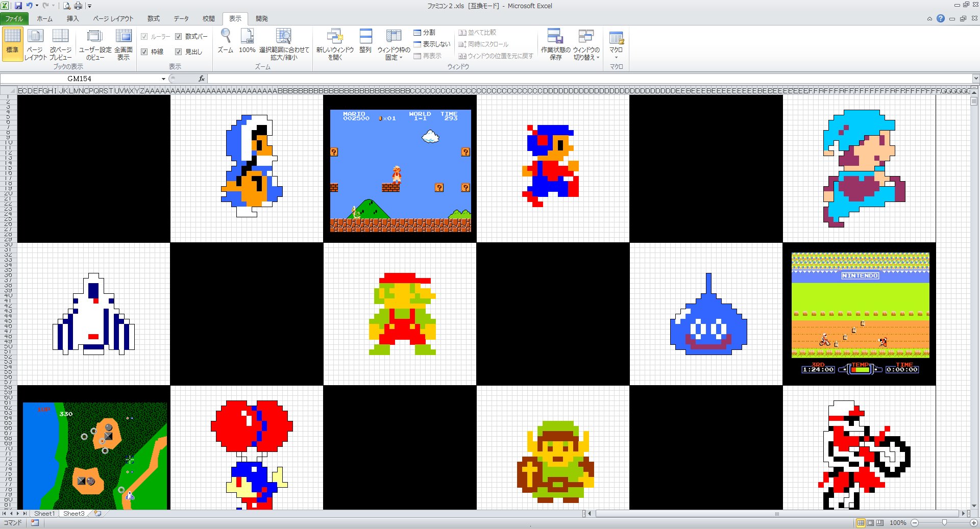Open Customize Quick Access Toolbar dropdown
Viewport: 980px width, 529px height.
point(89,6)
